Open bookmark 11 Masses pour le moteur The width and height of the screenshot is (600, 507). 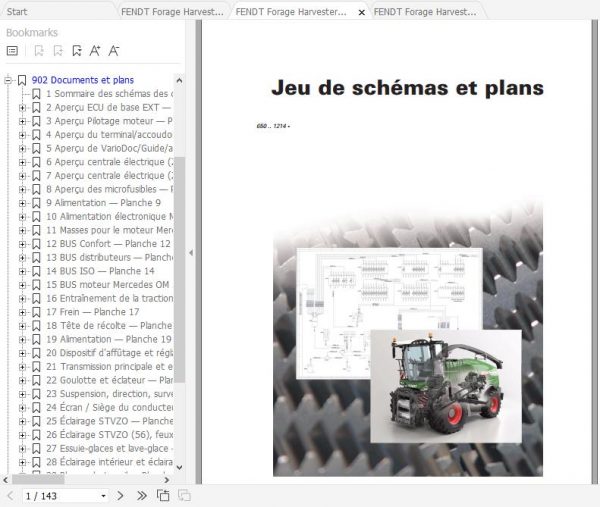109,230
